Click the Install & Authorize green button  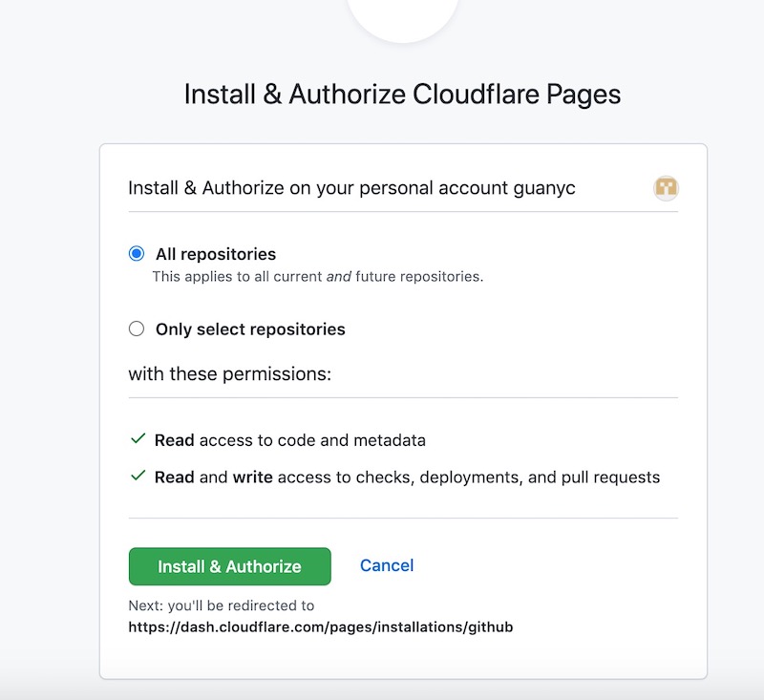(x=229, y=566)
